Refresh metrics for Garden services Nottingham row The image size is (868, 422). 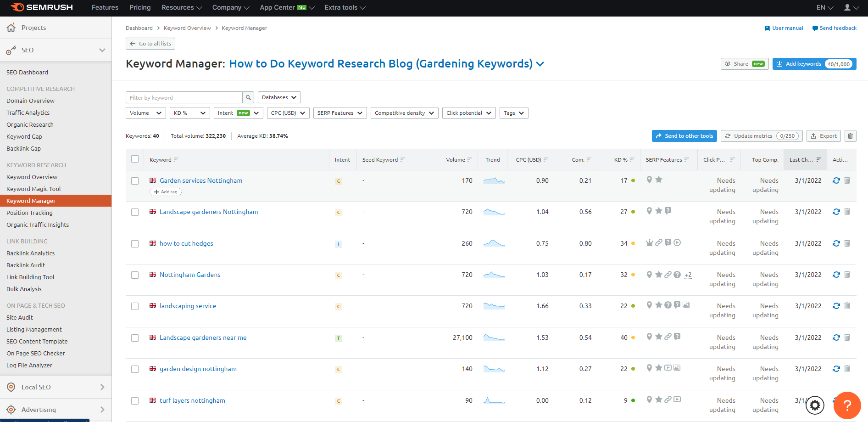[836, 180]
